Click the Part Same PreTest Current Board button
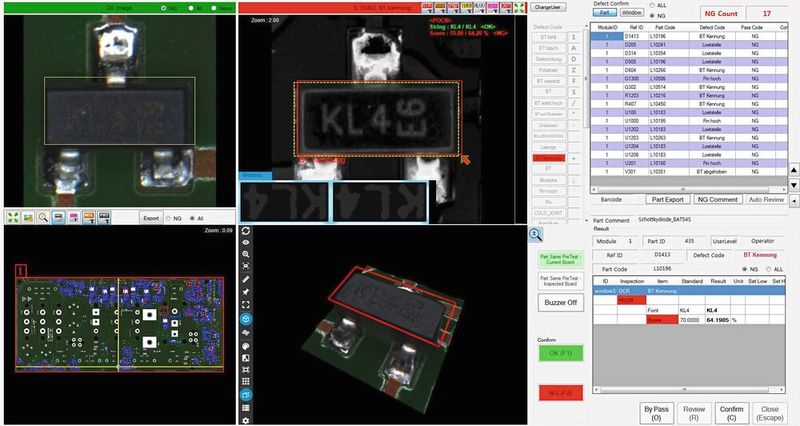 point(560,259)
